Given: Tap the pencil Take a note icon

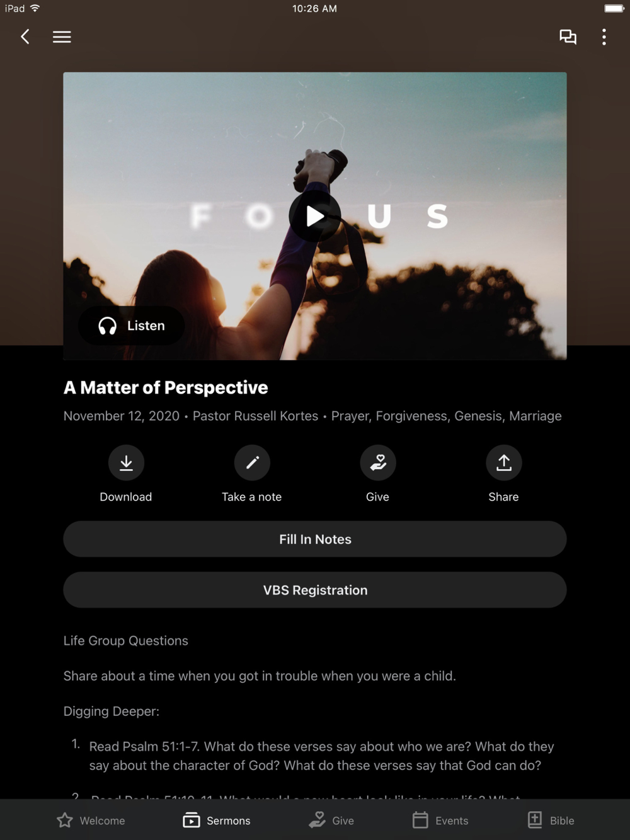Looking at the screenshot, I should click(252, 463).
